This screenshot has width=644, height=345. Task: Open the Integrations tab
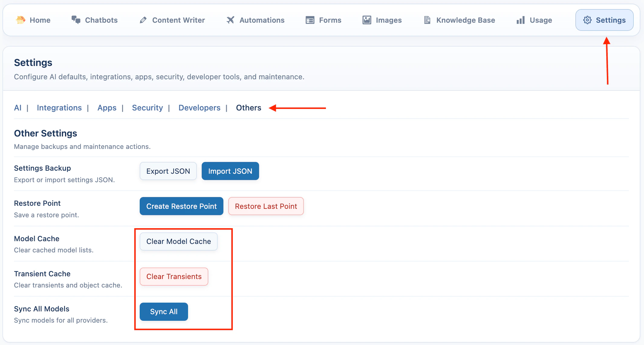point(59,108)
